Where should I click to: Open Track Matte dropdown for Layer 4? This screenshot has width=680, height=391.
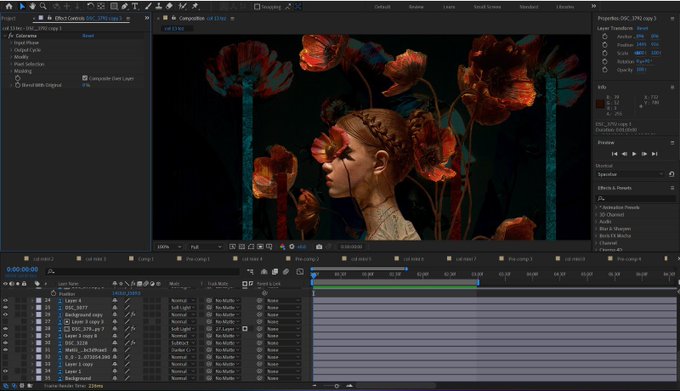(x=227, y=300)
